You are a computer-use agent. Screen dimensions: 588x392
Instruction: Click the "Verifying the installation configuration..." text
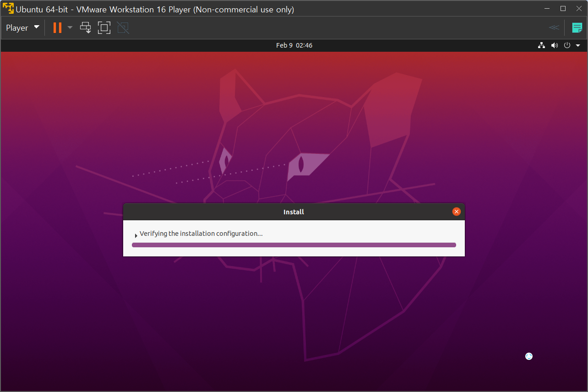201,234
